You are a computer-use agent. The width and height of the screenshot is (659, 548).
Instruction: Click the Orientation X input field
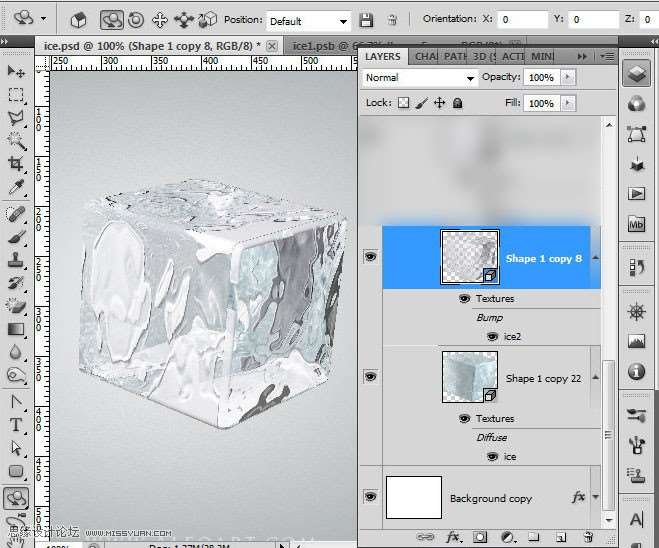click(x=523, y=19)
